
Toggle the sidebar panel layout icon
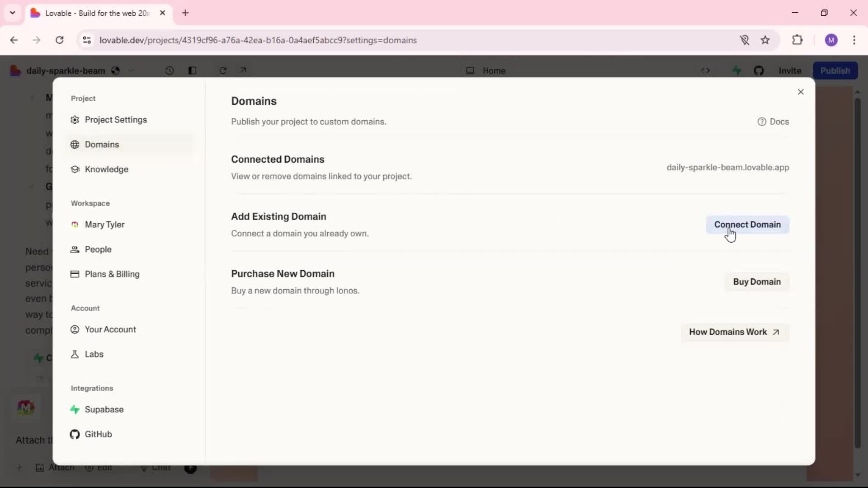pyautogui.click(x=192, y=70)
